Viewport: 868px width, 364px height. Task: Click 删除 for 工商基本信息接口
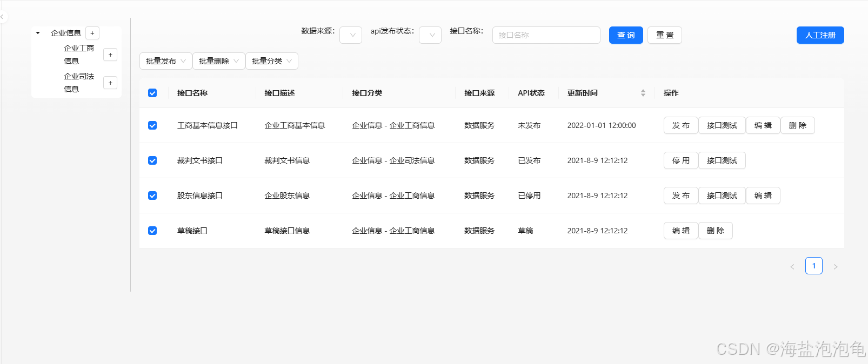798,125
